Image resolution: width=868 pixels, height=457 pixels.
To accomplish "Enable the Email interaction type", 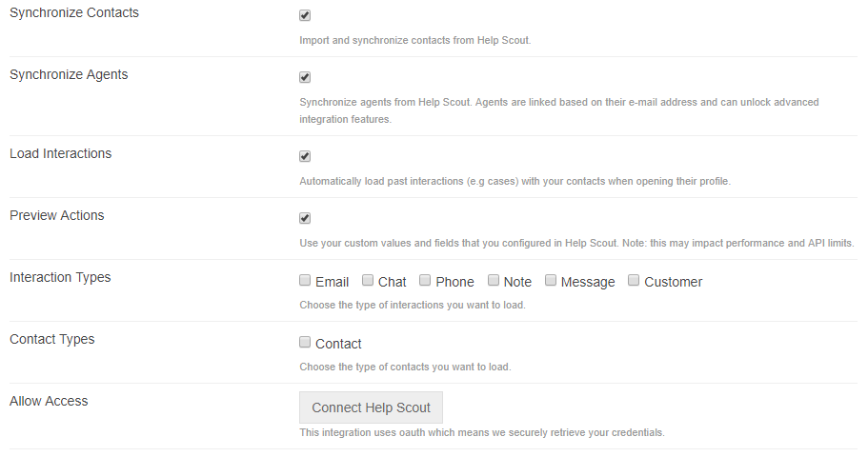I will [x=305, y=281].
